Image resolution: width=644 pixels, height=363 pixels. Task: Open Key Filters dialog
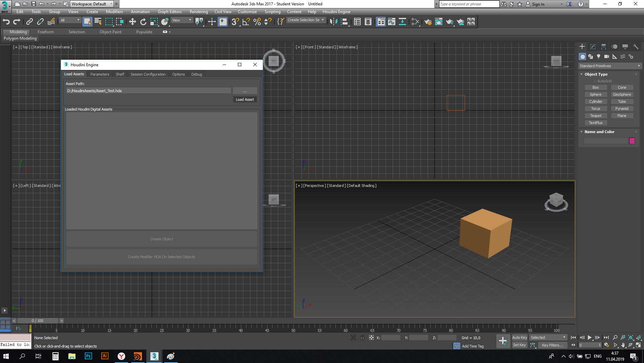click(x=552, y=345)
